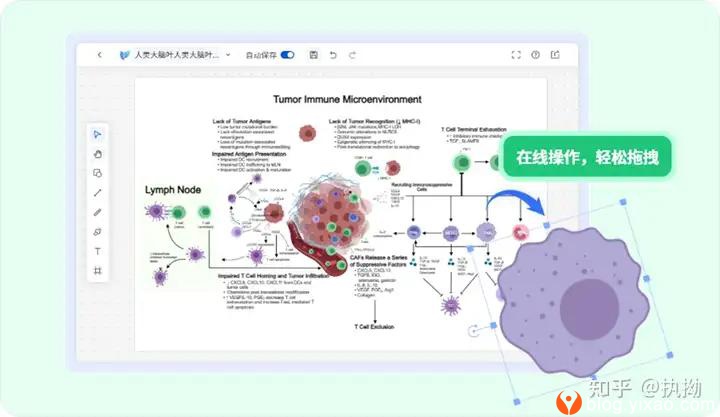
Task: Select the frame grid tool
Action: click(97, 271)
